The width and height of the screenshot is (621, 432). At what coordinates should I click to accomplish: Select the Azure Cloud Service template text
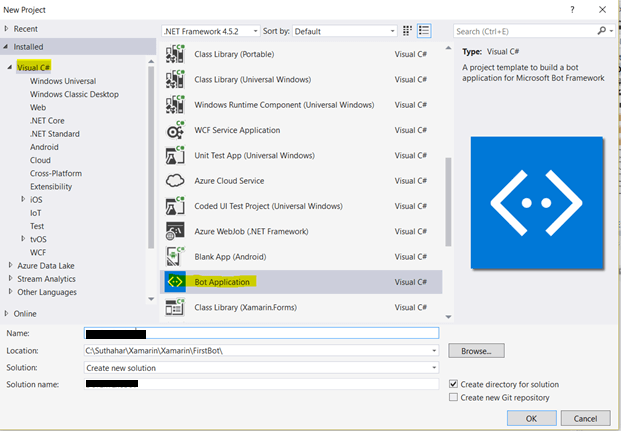point(229,181)
